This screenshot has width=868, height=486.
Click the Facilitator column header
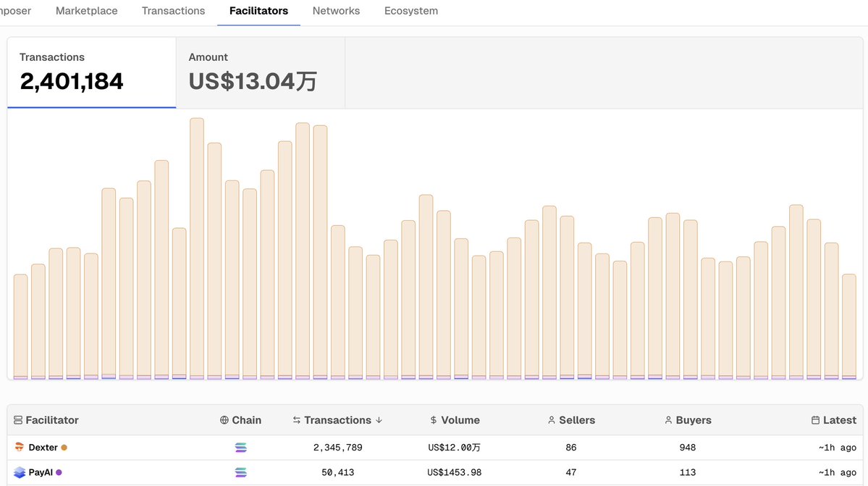tap(46, 420)
